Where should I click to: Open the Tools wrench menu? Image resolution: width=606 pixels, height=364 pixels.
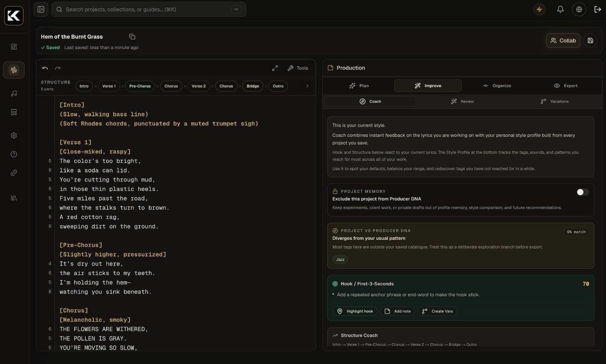(x=298, y=68)
